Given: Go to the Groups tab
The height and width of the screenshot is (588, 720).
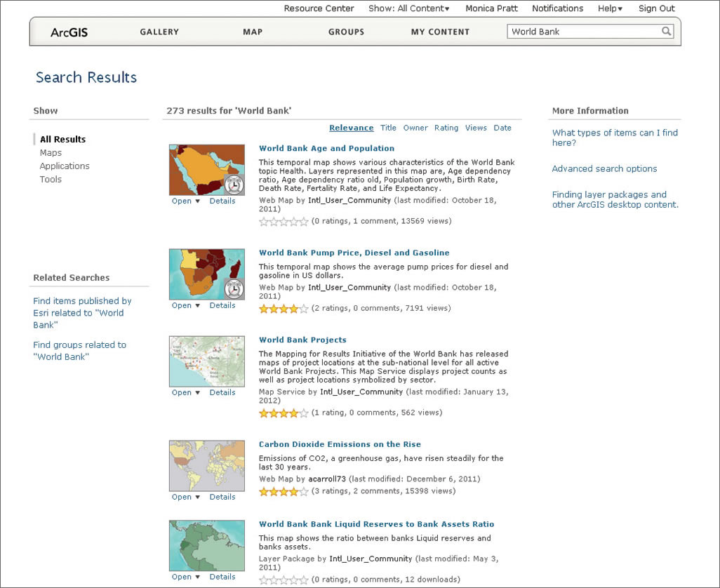Looking at the screenshot, I should pyautogui.click(x=346, y=32).
